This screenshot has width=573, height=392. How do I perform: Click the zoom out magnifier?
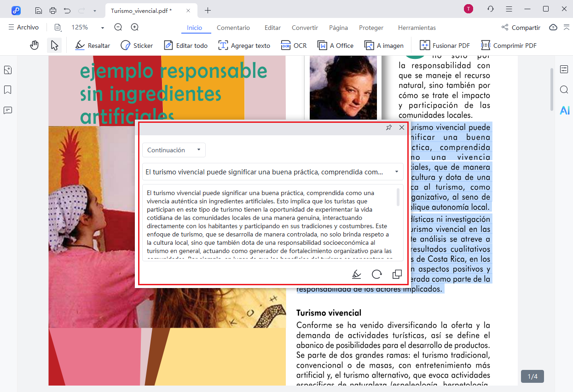tap(118, 28)
